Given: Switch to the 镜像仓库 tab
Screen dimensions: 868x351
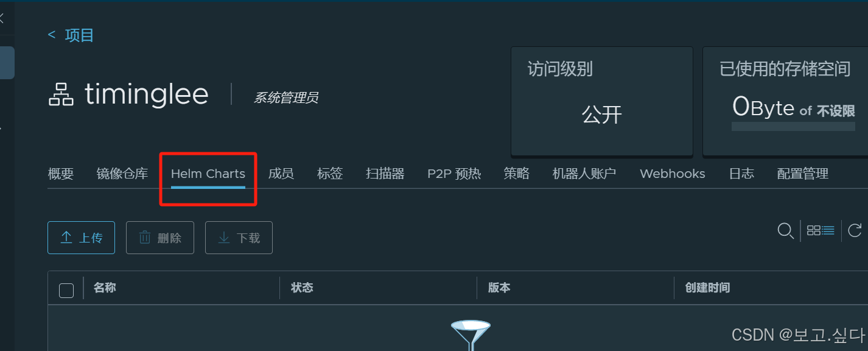Looking at the screenshot, I should tap(122, 174).
